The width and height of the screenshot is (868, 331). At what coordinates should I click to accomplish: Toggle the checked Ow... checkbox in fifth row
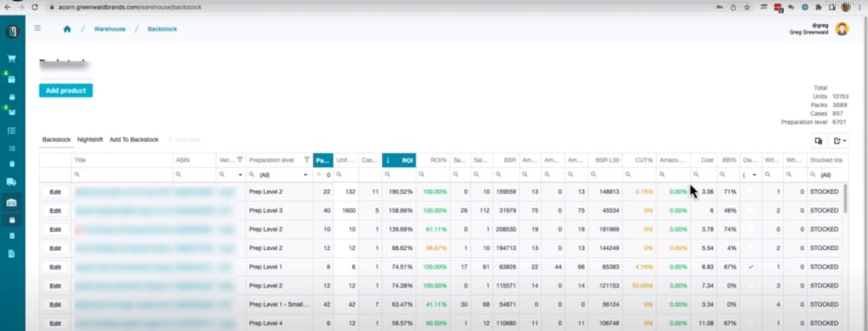(x=751, y=267)
